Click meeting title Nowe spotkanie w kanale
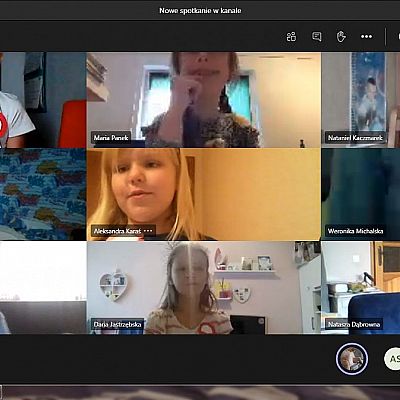 (200, 11)
